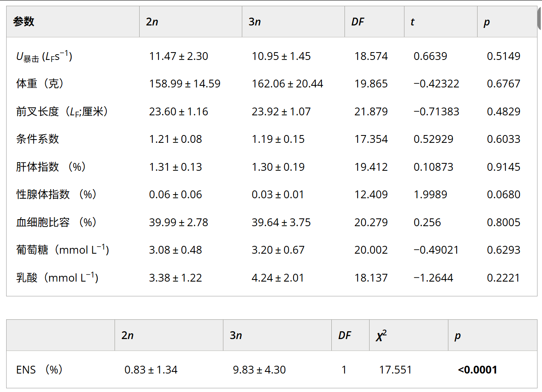Click the 0.0680 p-value cell
The width and height of the screenshot is (542, 392).
[x=503, y=195]
